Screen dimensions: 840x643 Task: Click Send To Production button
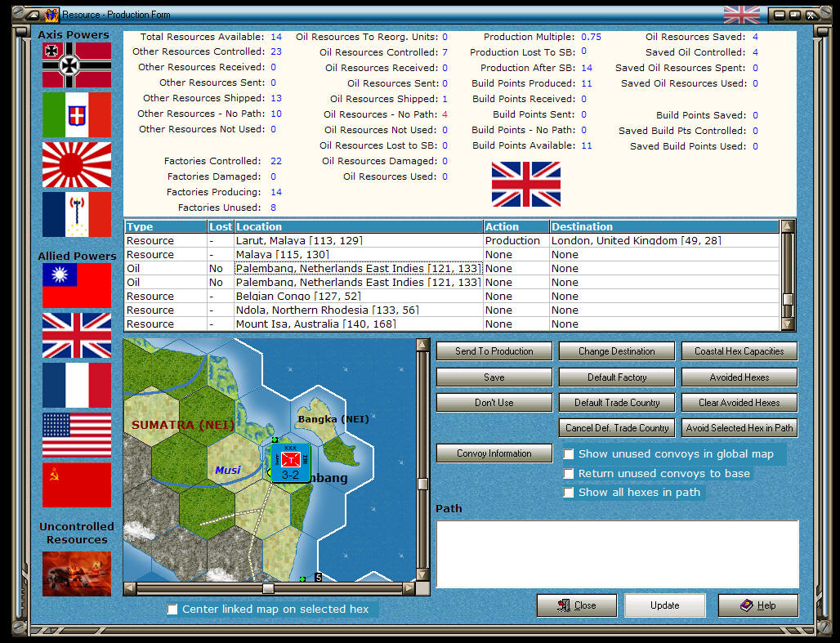coord(494,351)
